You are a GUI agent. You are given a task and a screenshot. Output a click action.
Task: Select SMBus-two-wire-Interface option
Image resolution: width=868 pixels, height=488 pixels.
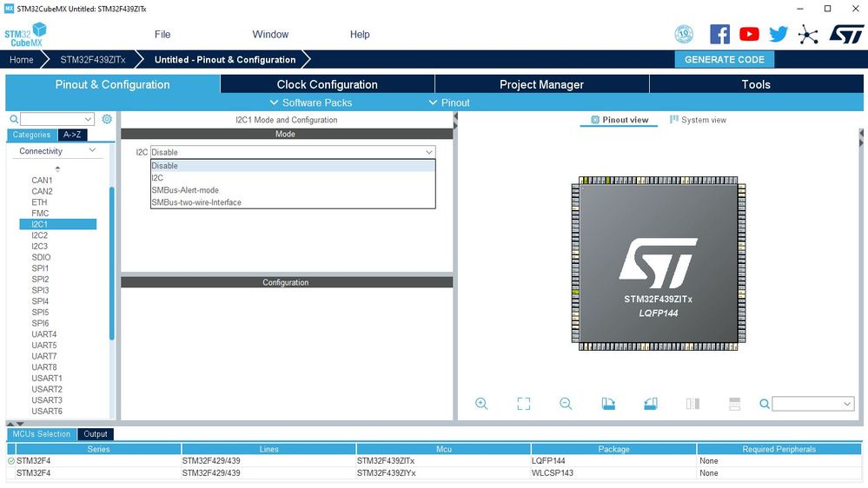point(293,202)
